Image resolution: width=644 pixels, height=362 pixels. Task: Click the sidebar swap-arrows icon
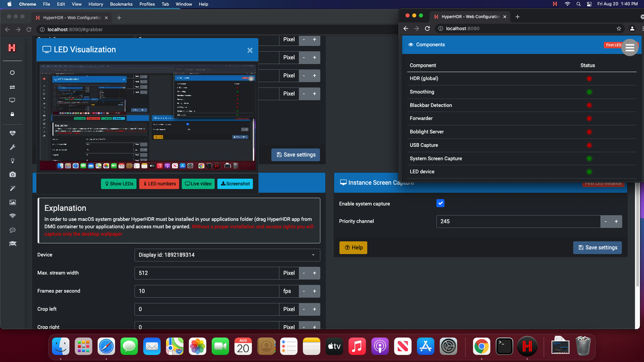pyautogui.click(x=13, y=87)
